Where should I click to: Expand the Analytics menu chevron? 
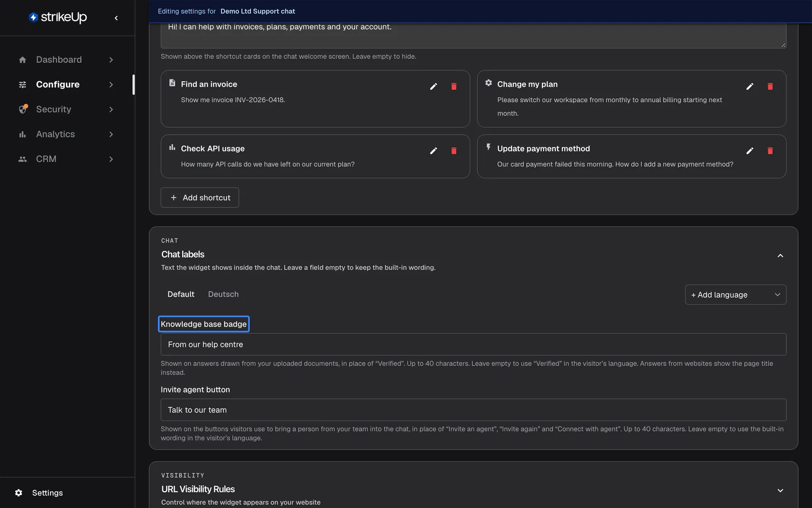(111, 134)
